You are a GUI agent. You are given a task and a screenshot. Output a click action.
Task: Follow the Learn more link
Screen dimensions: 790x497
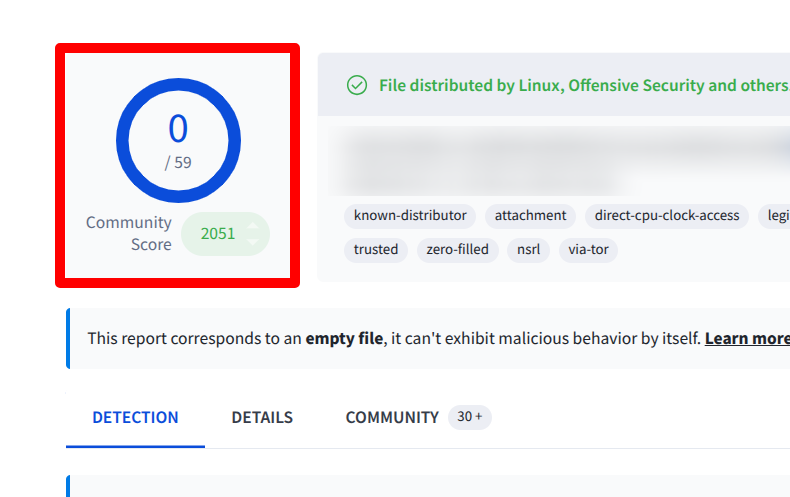(x=747, y=338)
